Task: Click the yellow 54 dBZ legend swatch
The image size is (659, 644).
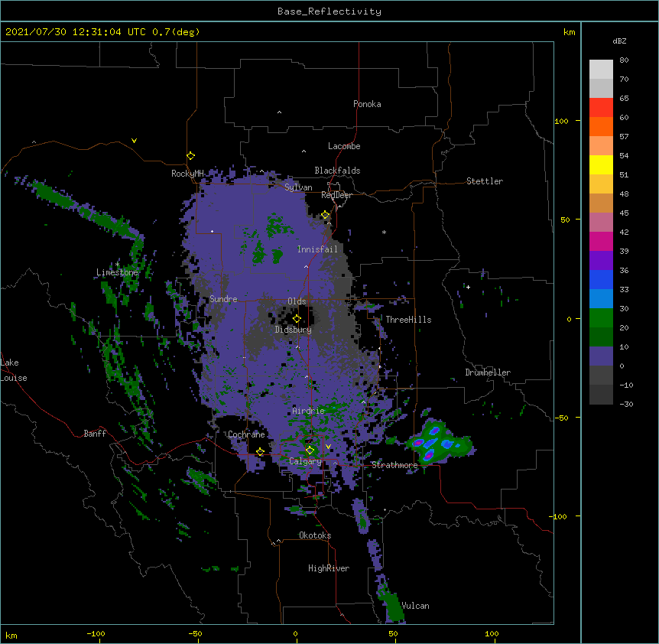Action: click(601, 164)
